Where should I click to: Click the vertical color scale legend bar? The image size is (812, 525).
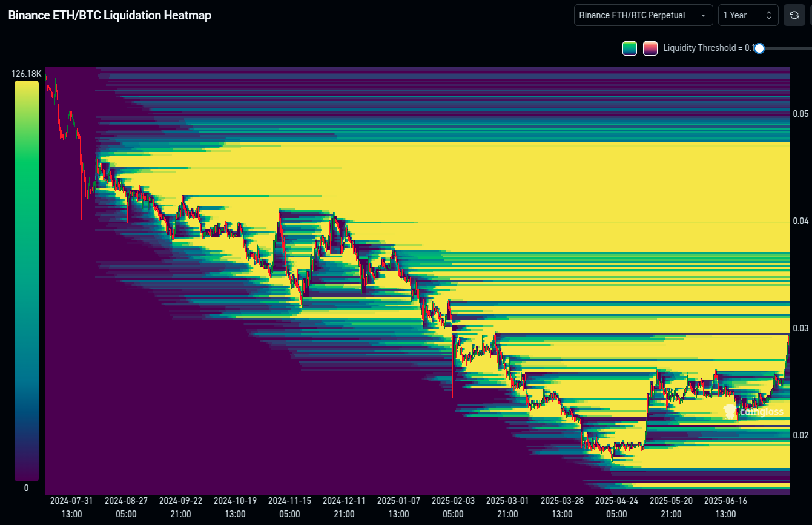coord(27,281)
